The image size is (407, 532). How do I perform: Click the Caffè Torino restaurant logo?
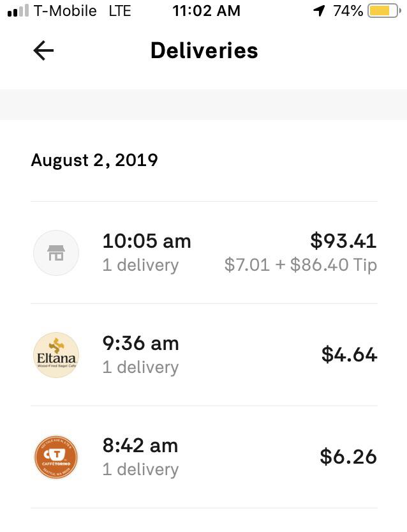tap(56, 457)
